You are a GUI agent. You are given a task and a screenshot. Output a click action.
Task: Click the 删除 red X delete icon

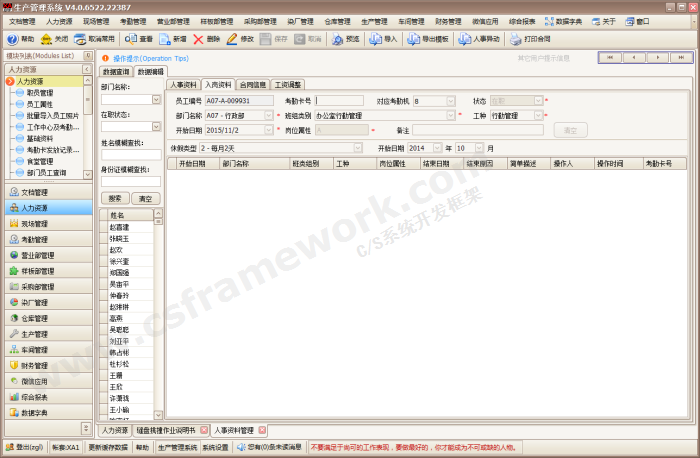coord(199,39)
